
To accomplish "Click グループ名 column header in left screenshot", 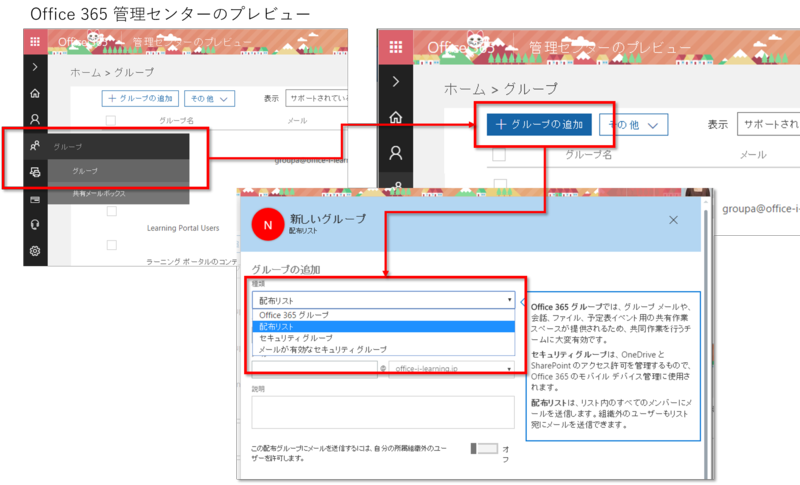I will tap(176, 121).
